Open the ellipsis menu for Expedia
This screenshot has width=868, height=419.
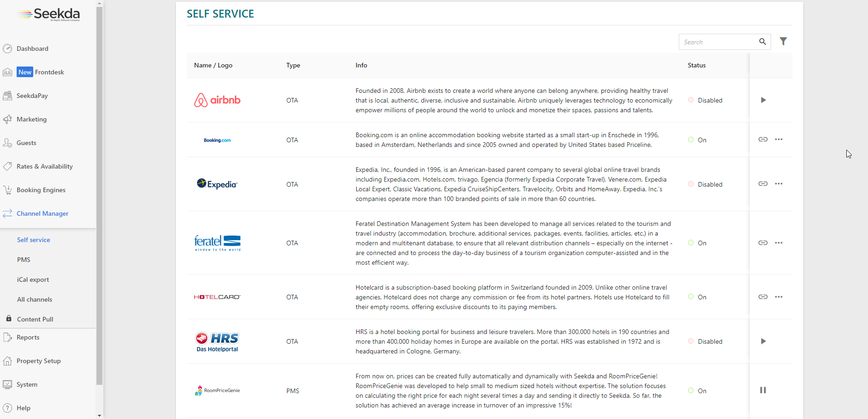(779, 183)
